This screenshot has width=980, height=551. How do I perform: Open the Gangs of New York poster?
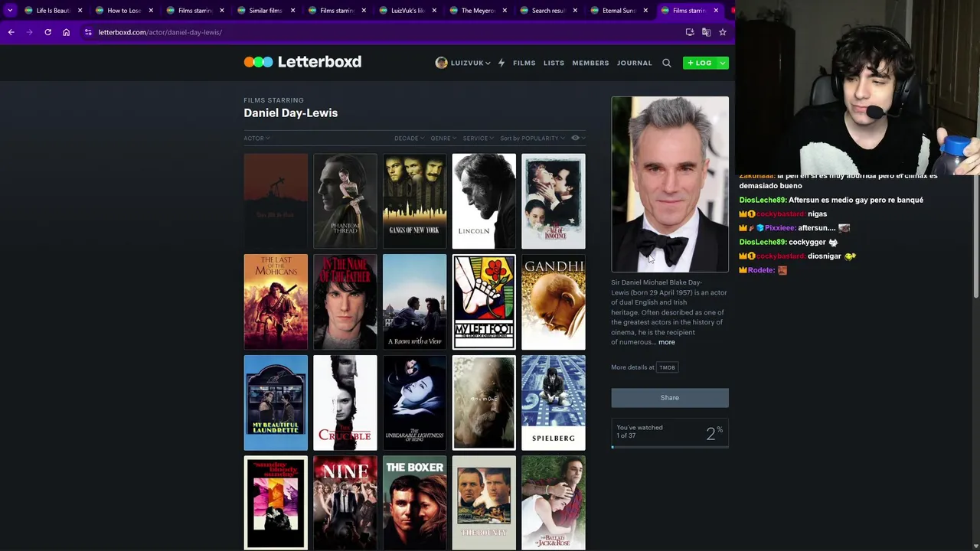(x=414, y=201)
